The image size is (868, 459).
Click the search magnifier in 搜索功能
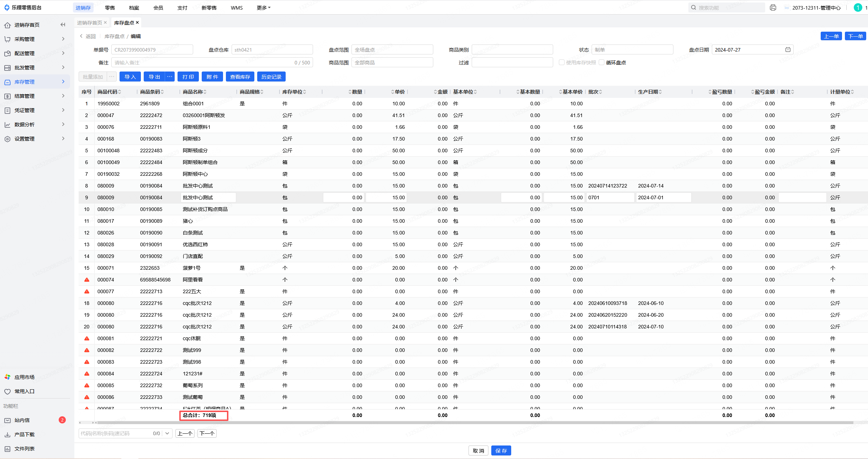(x=693, y=7)
